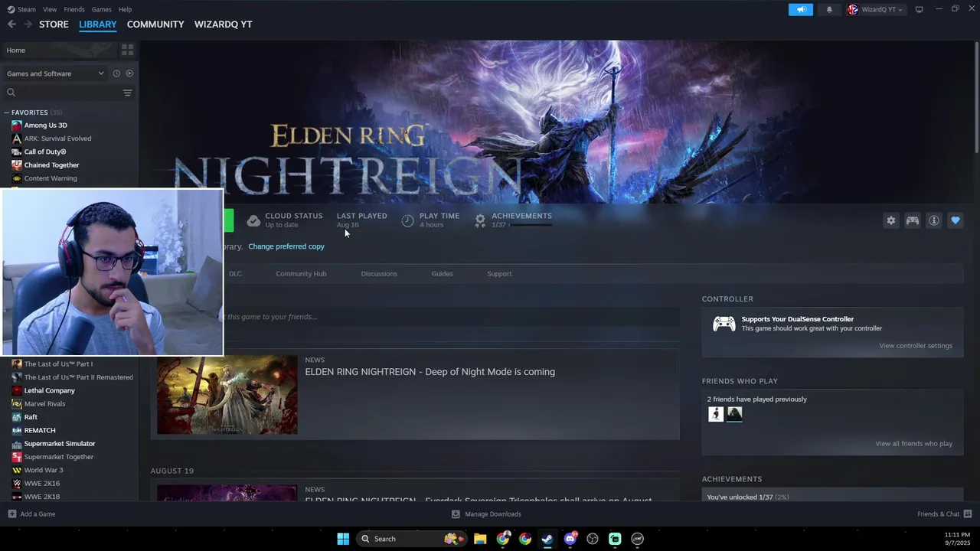980x551 pixels.
Task: Filter library to ready-to-play games
Action: coord(129,73)
